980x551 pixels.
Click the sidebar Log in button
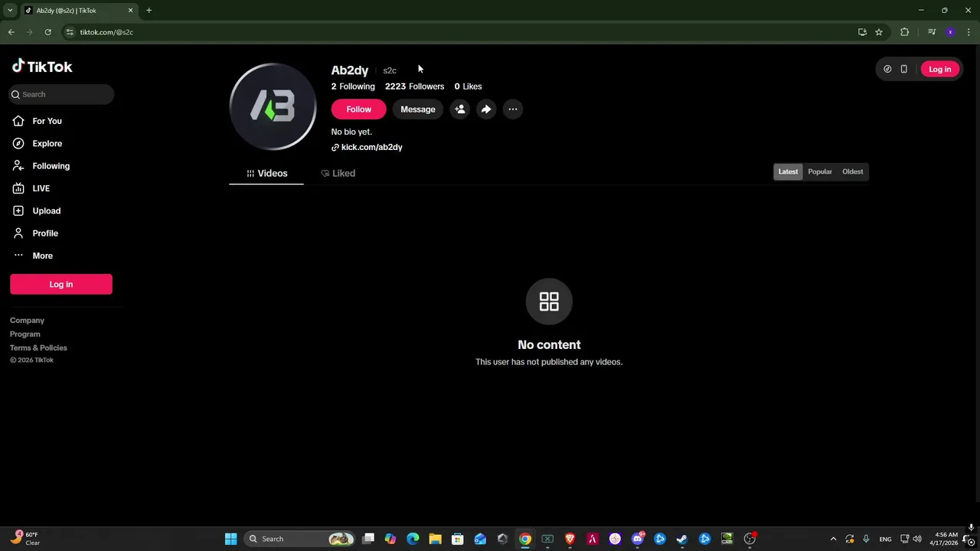(x=61, y=284)
